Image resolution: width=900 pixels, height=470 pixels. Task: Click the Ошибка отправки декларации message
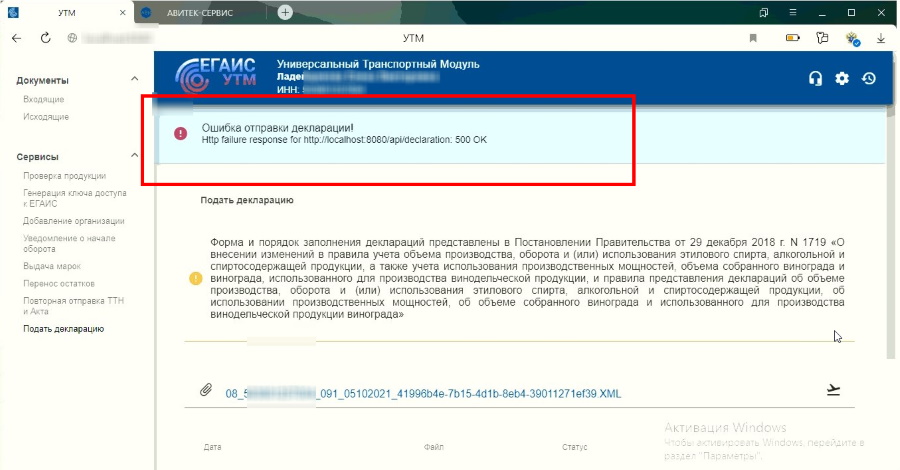[x=277, y=128]
